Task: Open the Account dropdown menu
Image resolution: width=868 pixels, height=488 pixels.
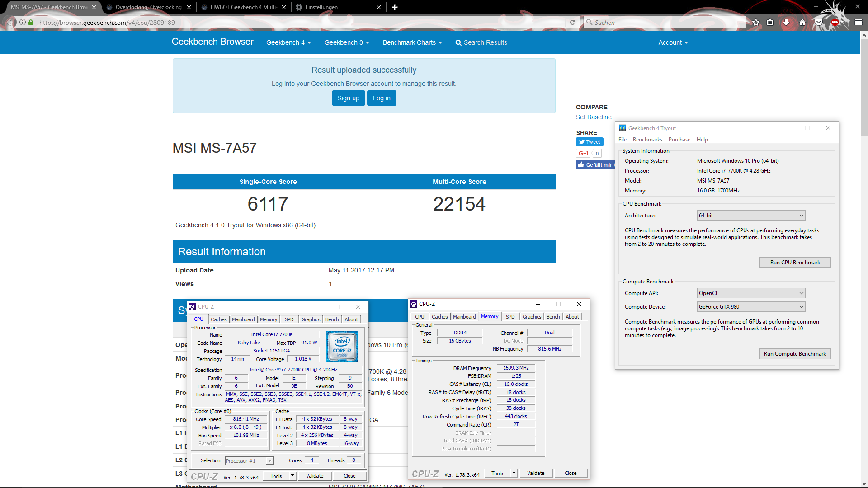Action: [x=673, y=42]
